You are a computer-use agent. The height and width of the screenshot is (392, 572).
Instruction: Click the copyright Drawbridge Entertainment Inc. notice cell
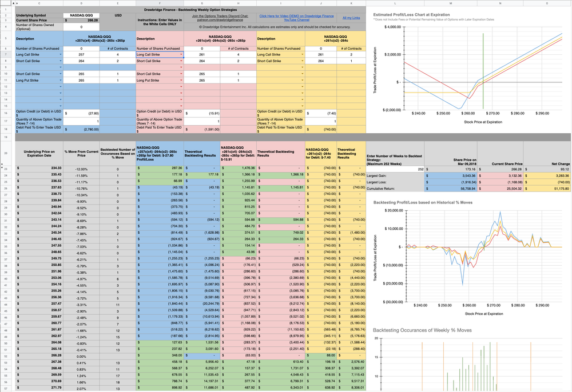click(x=275, y=27)
